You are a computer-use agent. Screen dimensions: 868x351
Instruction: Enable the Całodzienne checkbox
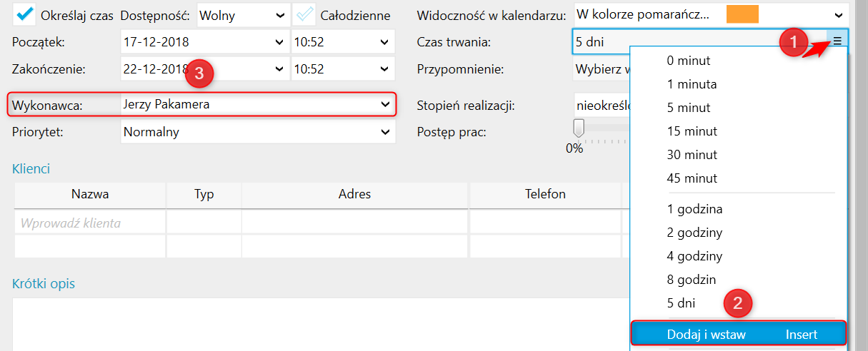point(304,14)
